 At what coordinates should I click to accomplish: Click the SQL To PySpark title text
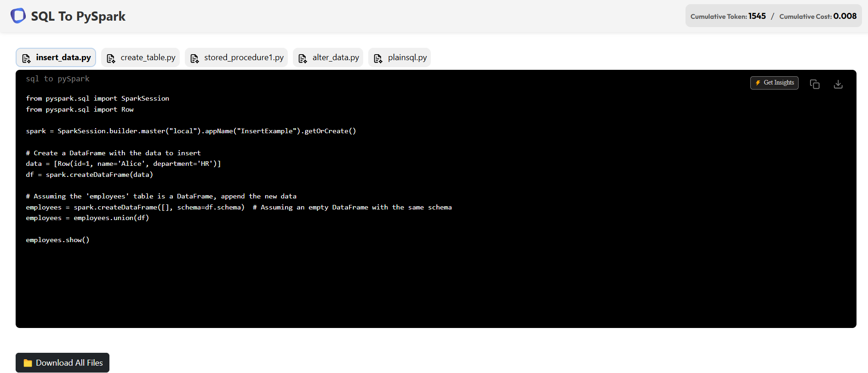[78, 16]
